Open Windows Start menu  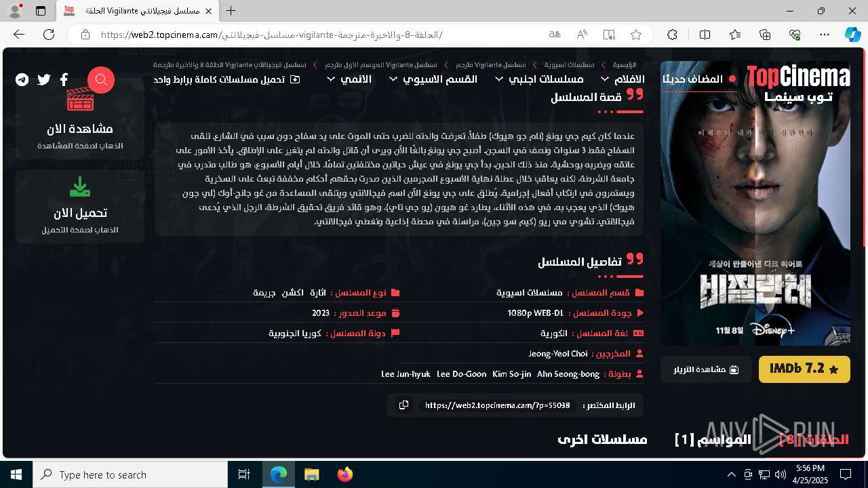(x=16, y=474)
